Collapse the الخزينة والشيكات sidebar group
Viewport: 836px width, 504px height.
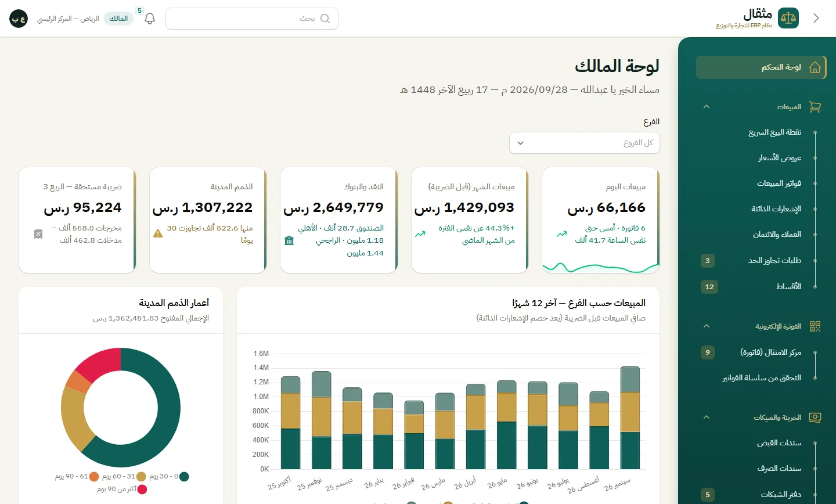(707, 417)
